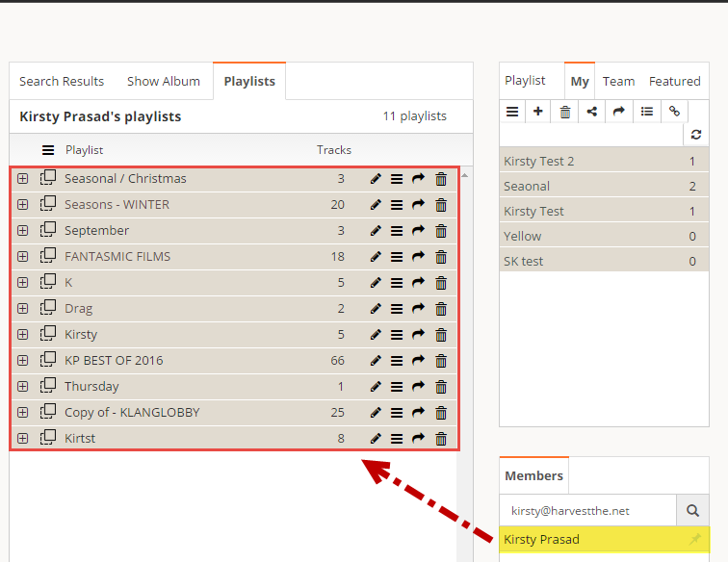The image size is (728, 562).
Task: Share the Kirtst playlist using arrow icon
Action: coord(418,438)
